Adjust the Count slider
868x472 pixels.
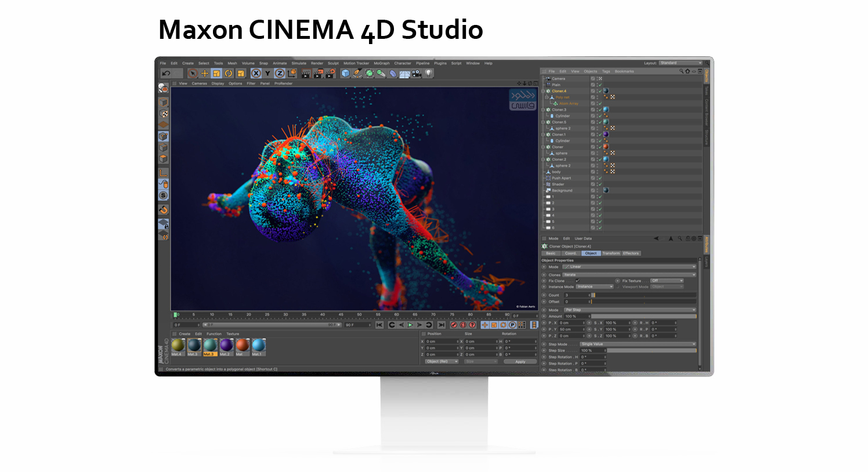[644, 295]
